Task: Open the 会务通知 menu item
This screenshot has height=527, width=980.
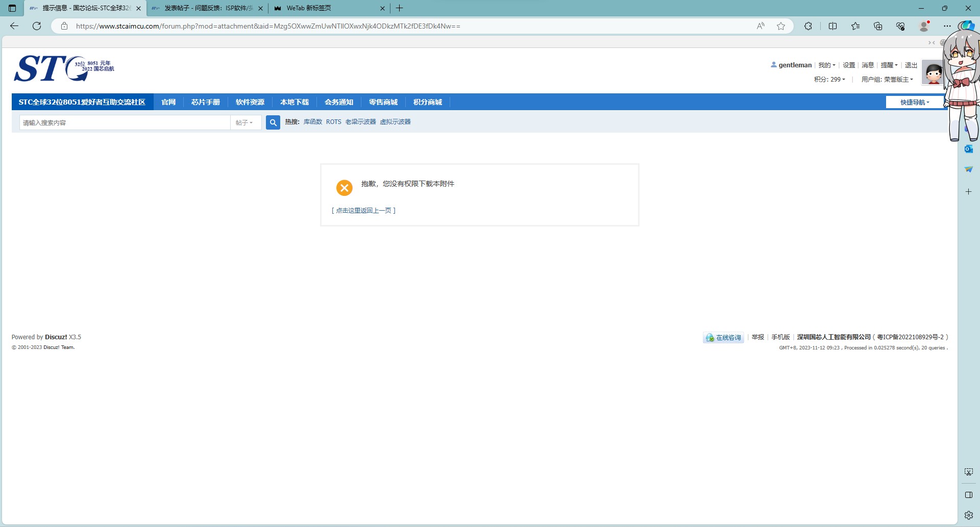Action: pyautogui.click(x=339, y=102)
